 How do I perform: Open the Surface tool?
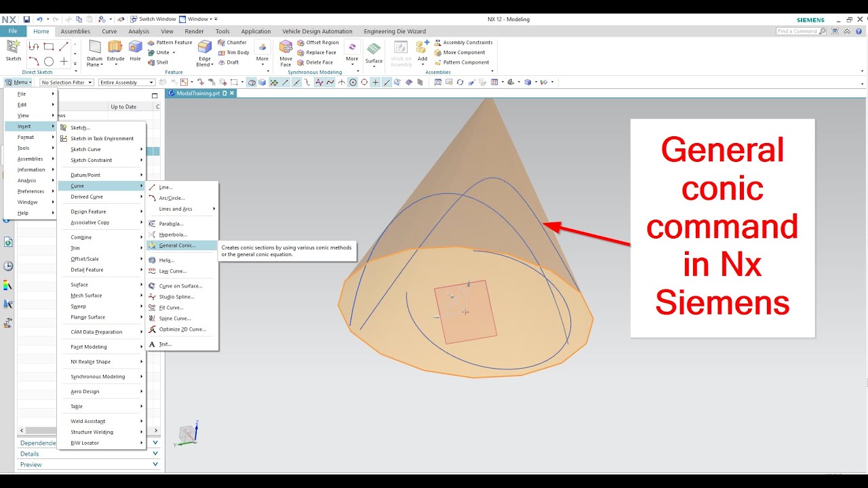pyautogui.click(x=374, y=53)
